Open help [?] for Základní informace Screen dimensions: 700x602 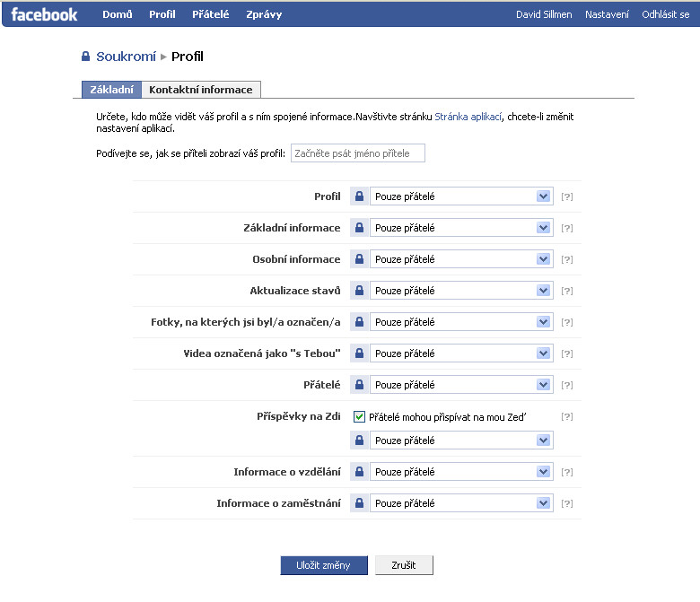[x=567, y=228]
